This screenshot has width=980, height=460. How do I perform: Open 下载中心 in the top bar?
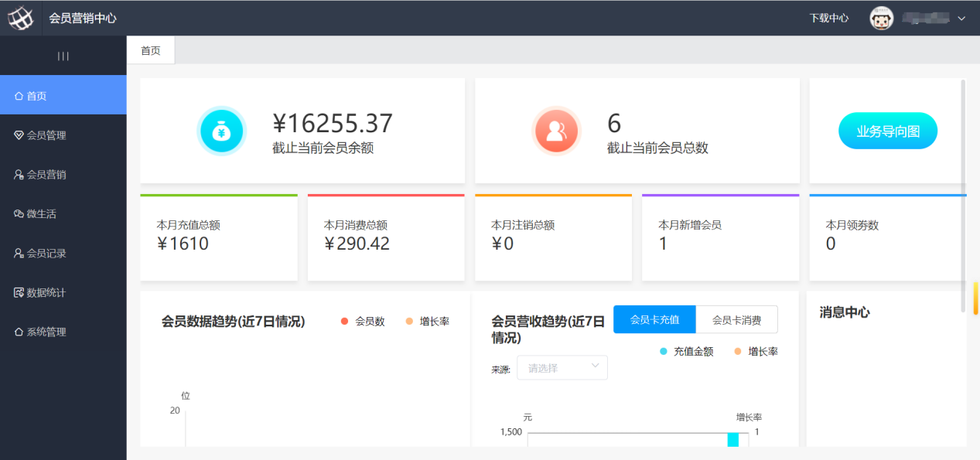(828, 17)
